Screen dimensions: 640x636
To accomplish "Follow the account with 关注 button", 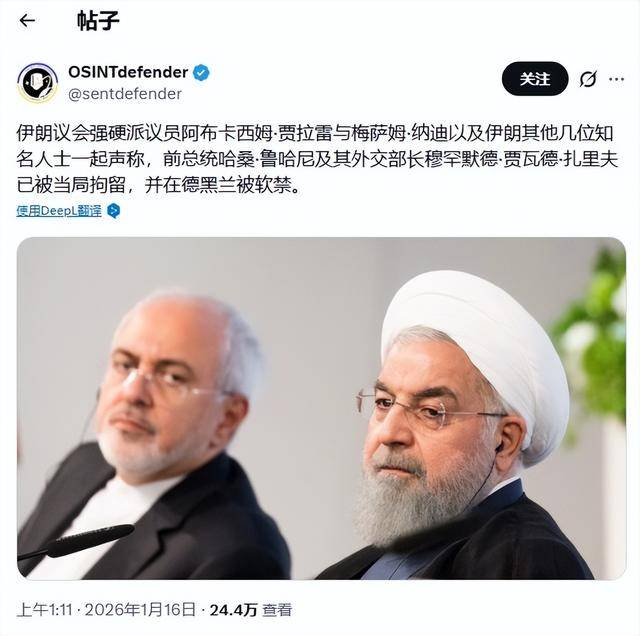I will (535, 79).
